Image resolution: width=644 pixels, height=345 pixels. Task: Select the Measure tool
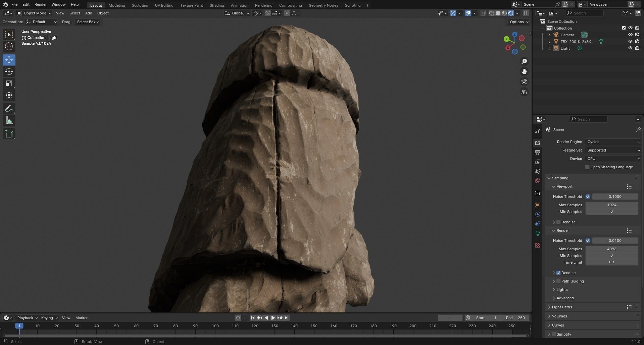point(9,121)
